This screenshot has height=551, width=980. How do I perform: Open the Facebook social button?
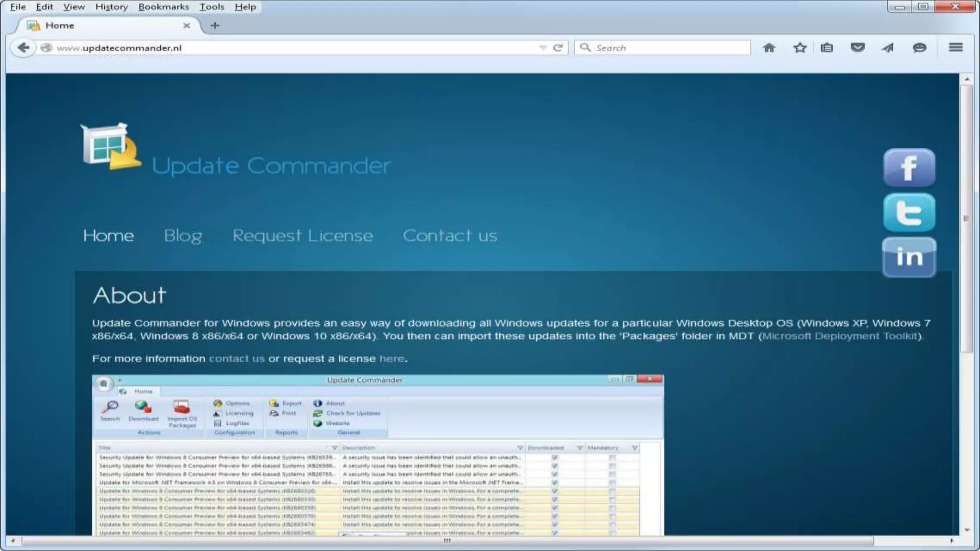pos(909,167)
